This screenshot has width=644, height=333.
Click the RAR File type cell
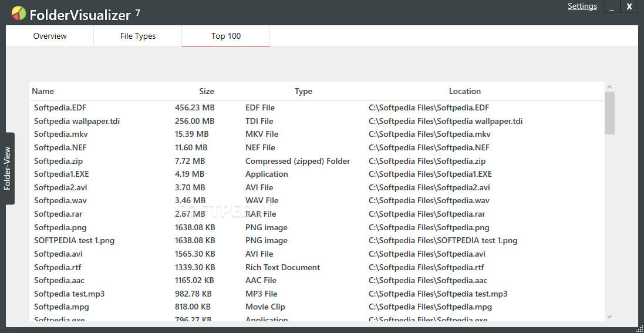(x=261, y=214)
